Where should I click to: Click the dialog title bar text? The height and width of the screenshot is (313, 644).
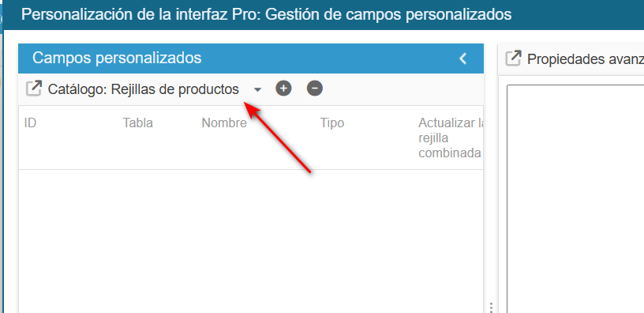[x=267, y=14]
